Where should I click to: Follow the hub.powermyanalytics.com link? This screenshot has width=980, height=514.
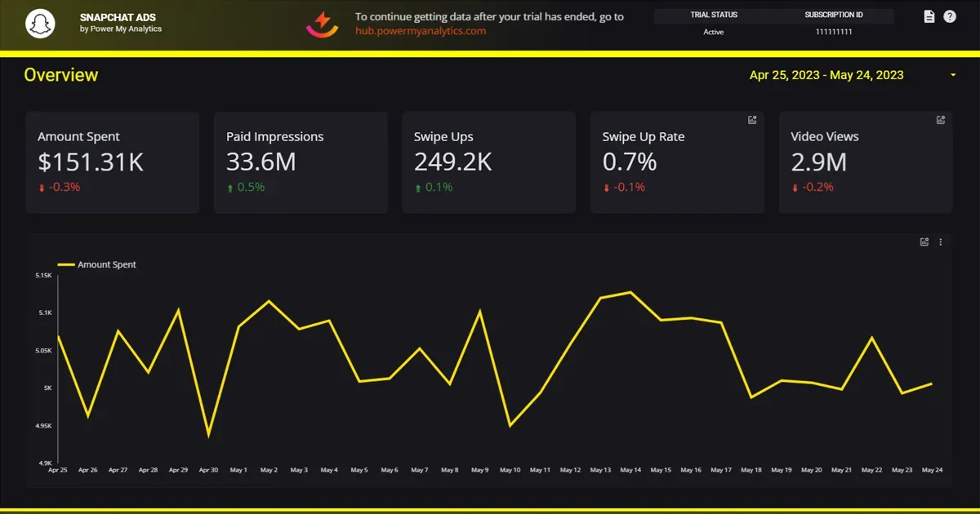pos(421,31)
